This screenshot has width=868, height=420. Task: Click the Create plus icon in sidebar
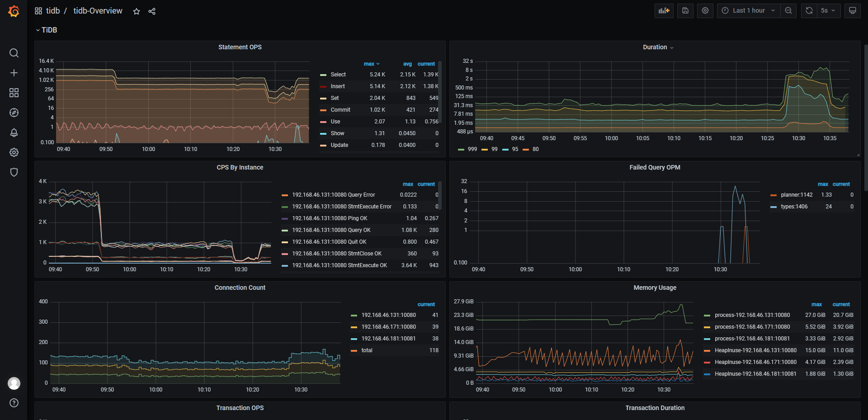(x=14, y=73)
